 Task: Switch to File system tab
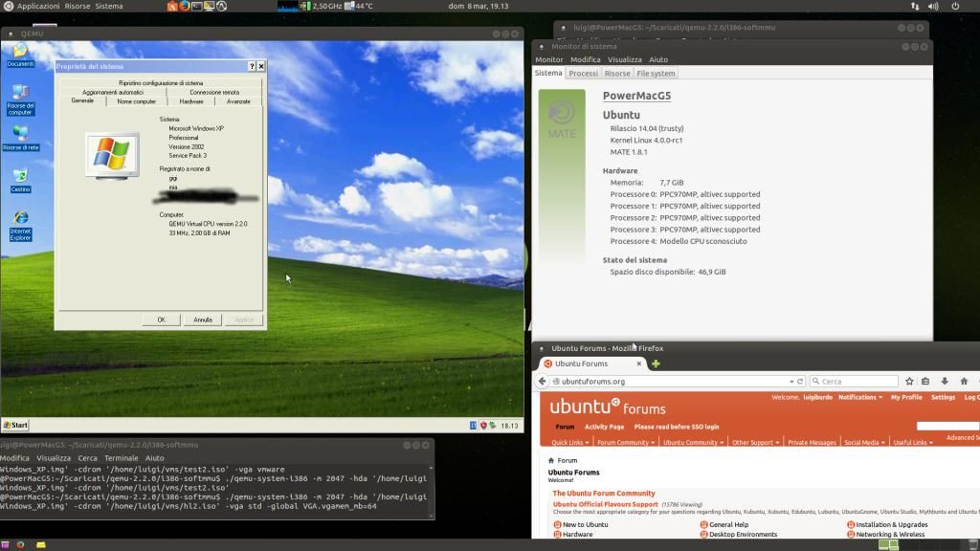tap(656, 73)
